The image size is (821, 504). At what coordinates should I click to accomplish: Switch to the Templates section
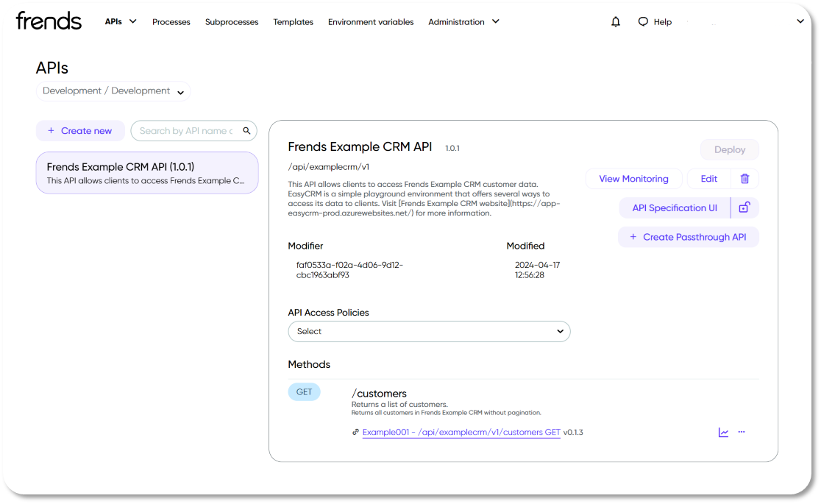293,22
